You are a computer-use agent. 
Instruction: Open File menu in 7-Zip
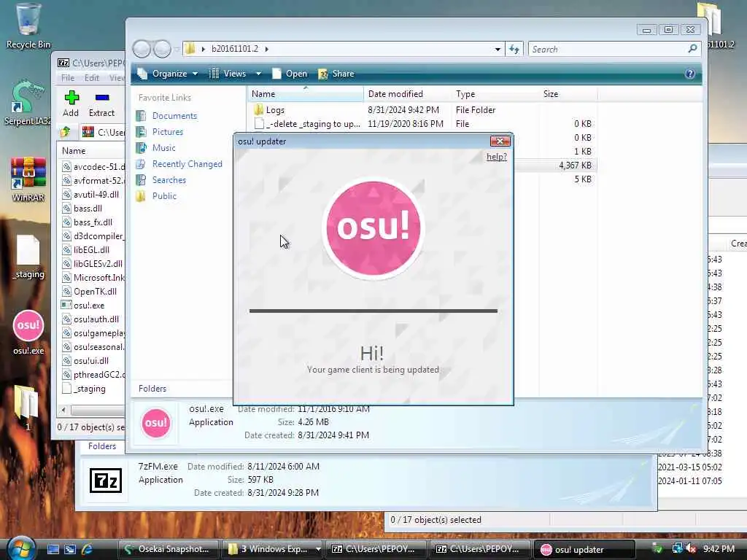coord(68,77)
